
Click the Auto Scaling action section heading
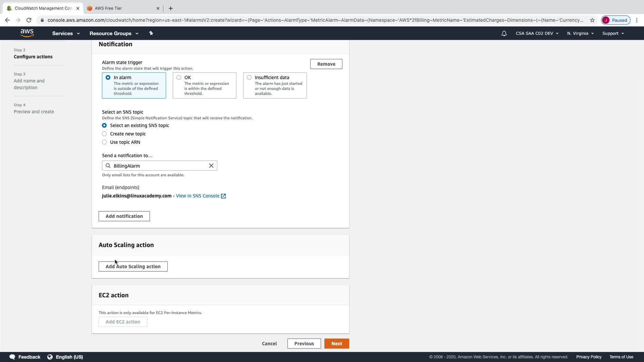[126, 245]
